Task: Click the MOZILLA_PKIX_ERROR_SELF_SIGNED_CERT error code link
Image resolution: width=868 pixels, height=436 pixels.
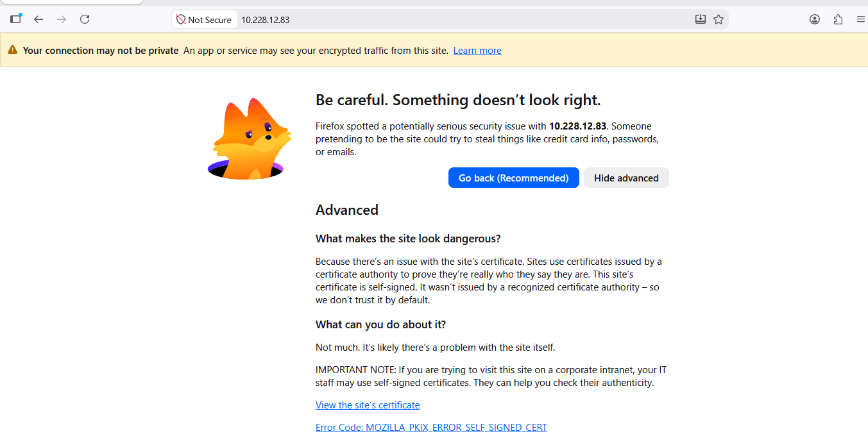Action: 431,428
